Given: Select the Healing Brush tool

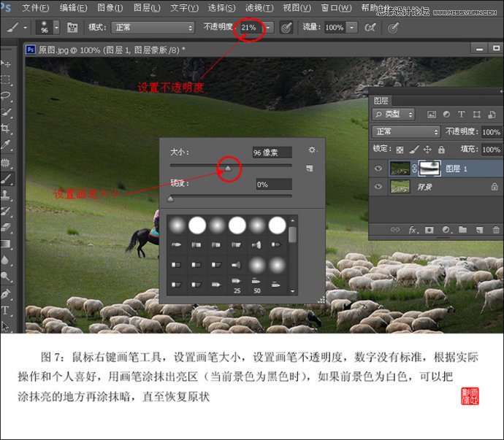Looking at the screenshot, I should point(6,163).
